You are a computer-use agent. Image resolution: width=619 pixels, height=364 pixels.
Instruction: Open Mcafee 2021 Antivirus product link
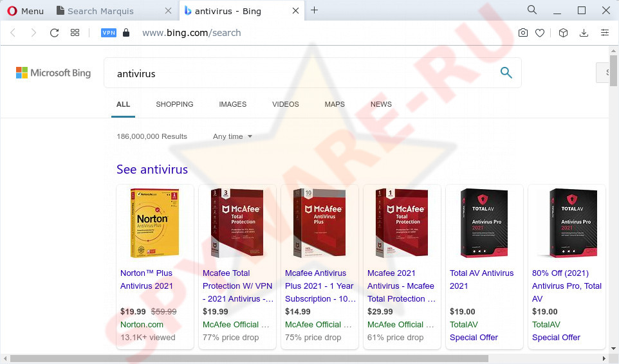pos(402,286)
